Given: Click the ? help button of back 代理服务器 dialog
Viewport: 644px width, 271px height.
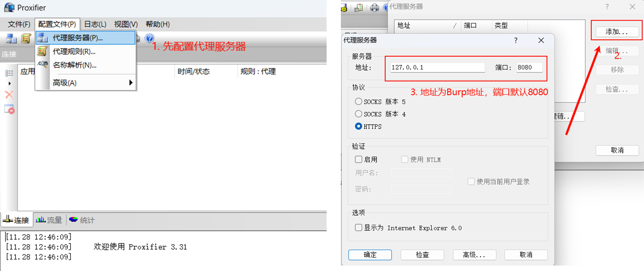Looking at the screenshot, I should point(607,6).
